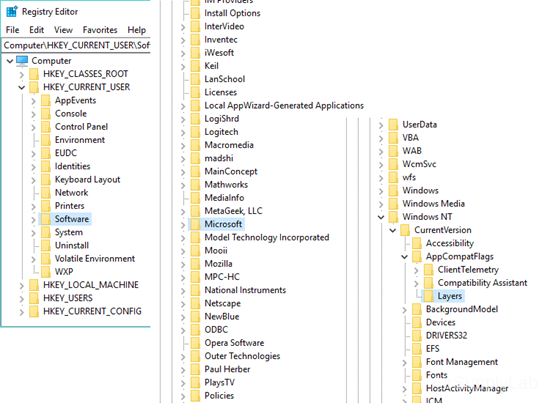
Task: Select the Install Options key
Action: coord(232,13)
